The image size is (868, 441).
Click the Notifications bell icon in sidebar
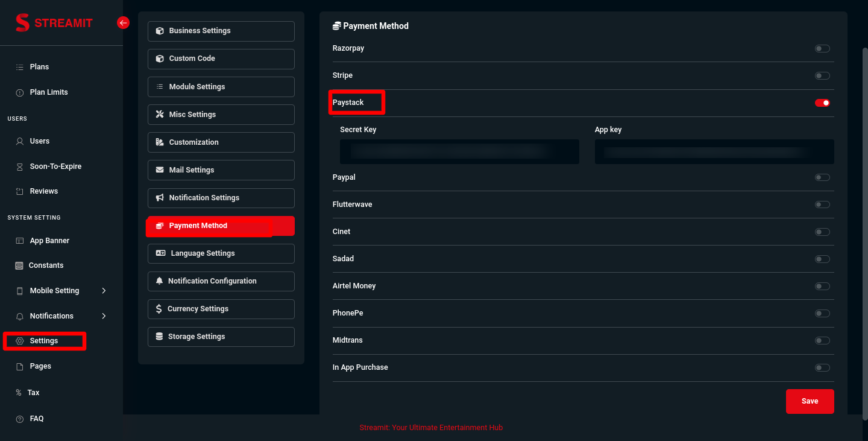pyautogui.click(x=19, y=316)
